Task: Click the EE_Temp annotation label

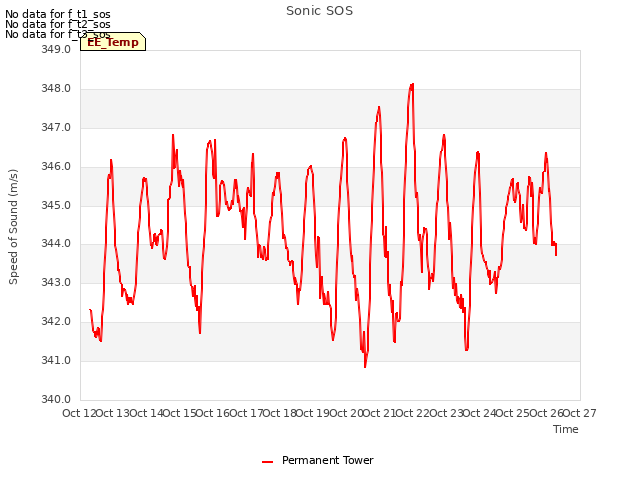Action: [113, 42]
